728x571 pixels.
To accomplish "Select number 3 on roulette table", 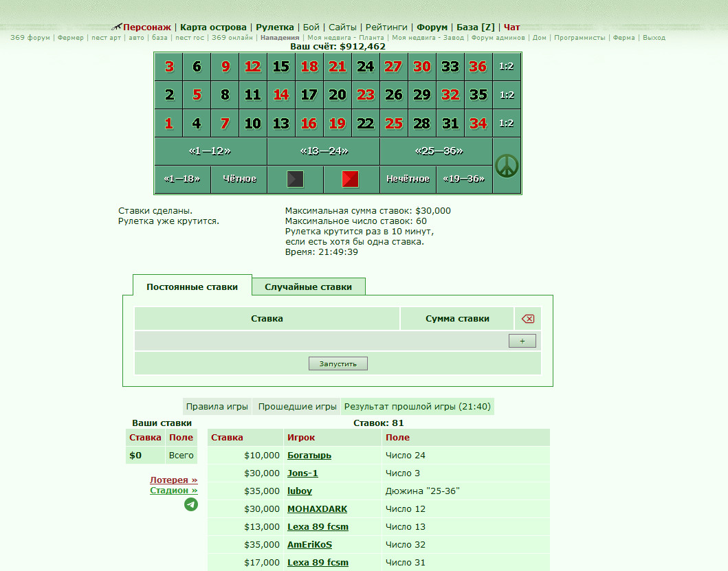I will pos(168,67).
